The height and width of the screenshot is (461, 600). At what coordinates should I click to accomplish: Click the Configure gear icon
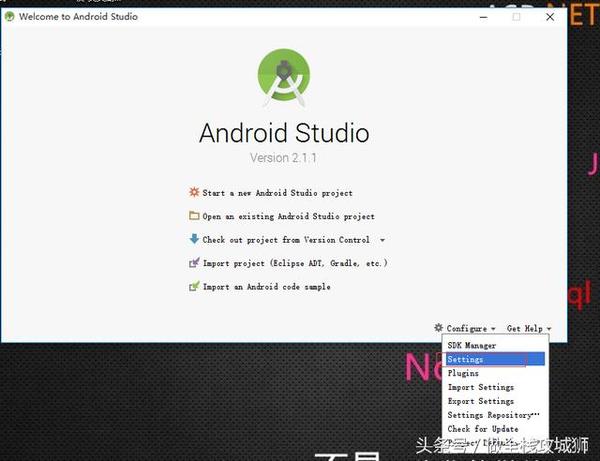click(x=439, y=327)
